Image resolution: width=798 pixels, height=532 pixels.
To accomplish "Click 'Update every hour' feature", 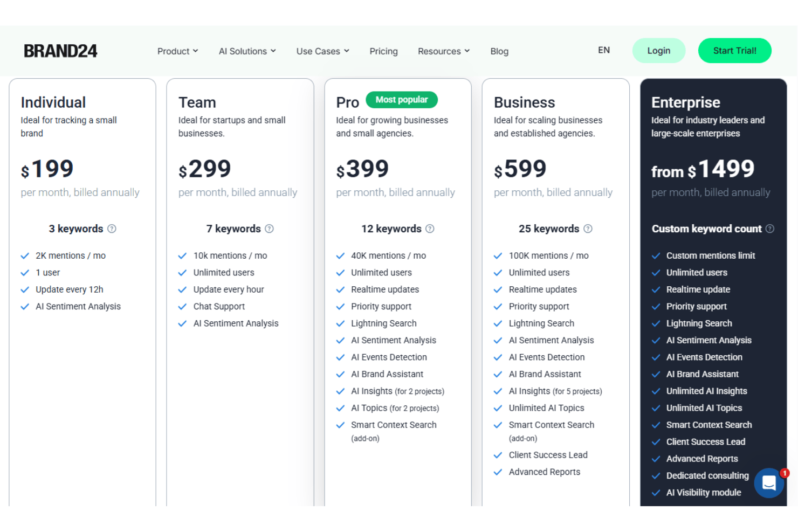I will [229, 289].
